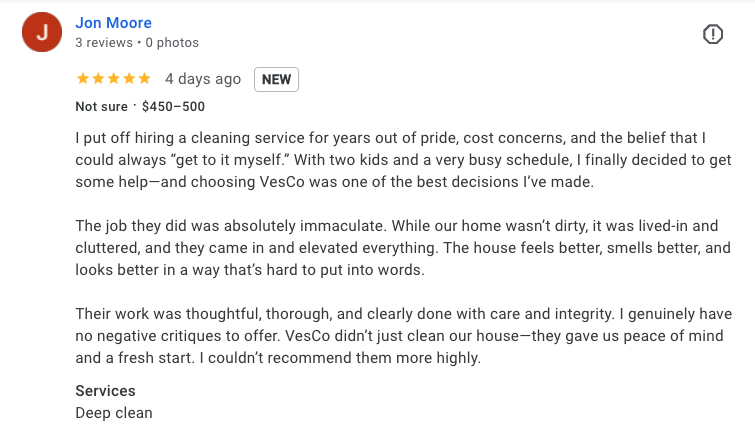This screenshot has width=755, height=429.
Task: Click Jon Moore's red avatar icon
Action: (x=42, y=33)
